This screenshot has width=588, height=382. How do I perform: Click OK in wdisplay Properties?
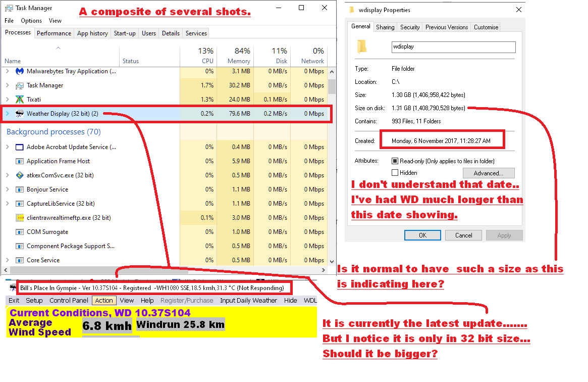coord(422,235)
